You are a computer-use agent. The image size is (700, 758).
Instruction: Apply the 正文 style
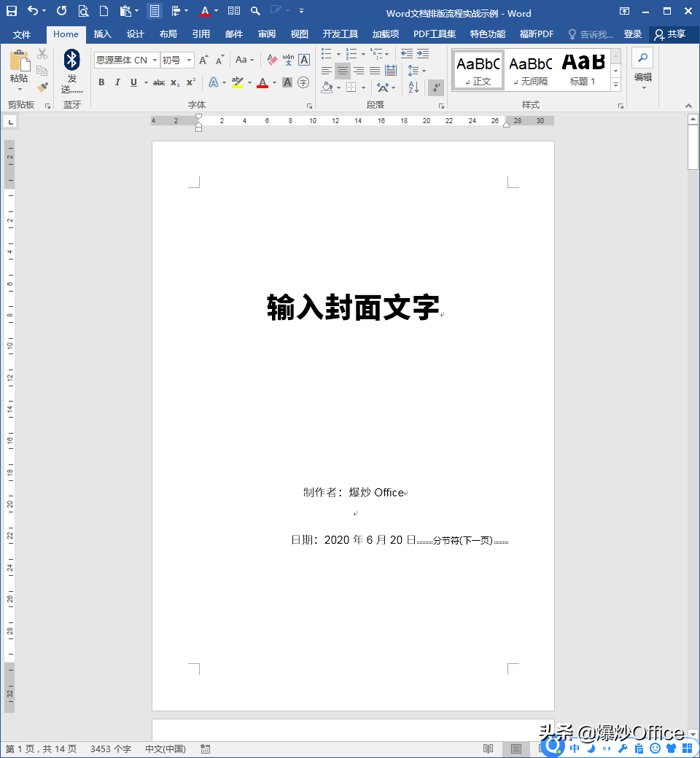pos(478,71)
